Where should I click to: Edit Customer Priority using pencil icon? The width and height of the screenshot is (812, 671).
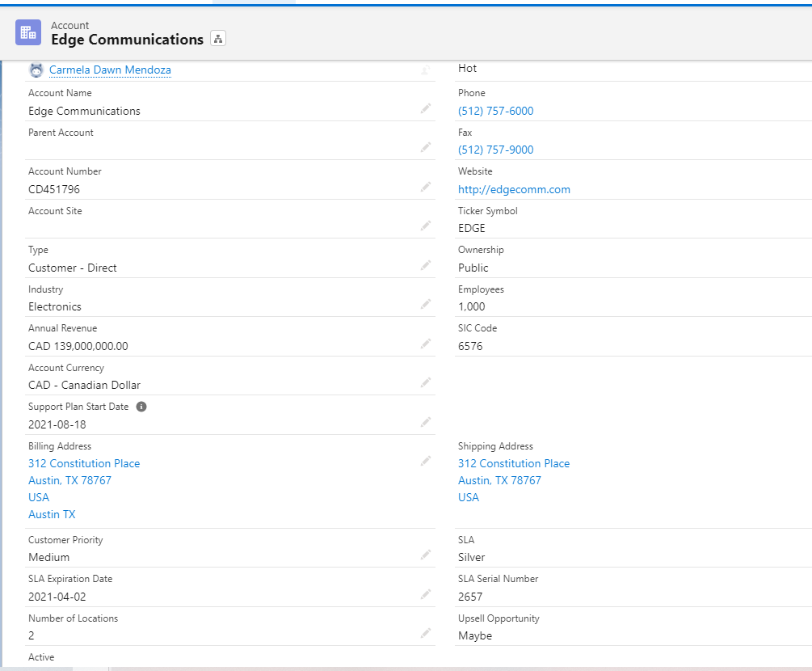click(x=426, y=555)
